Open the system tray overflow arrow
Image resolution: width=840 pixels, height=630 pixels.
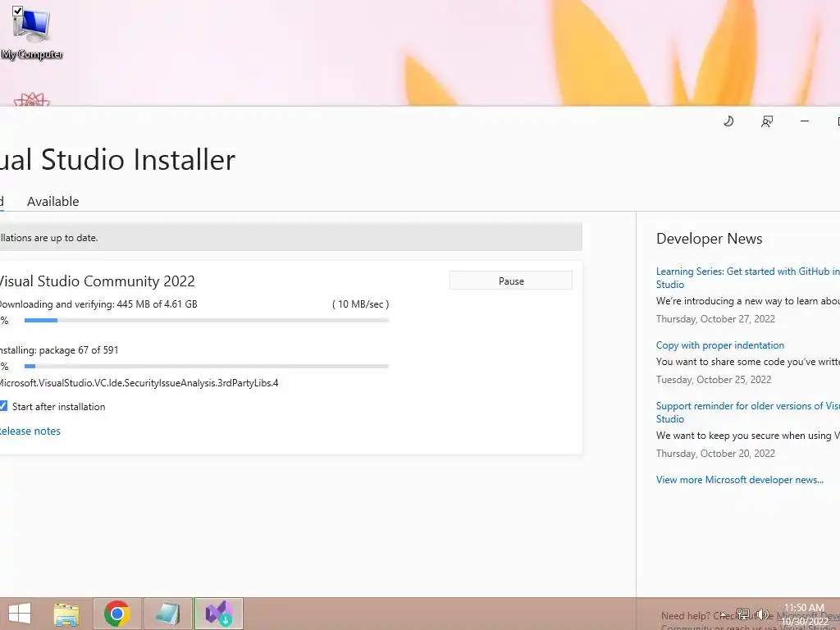[724, 615]
